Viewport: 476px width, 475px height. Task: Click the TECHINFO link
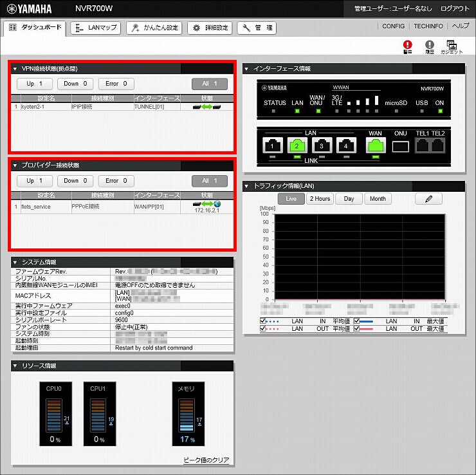[428, 26]
